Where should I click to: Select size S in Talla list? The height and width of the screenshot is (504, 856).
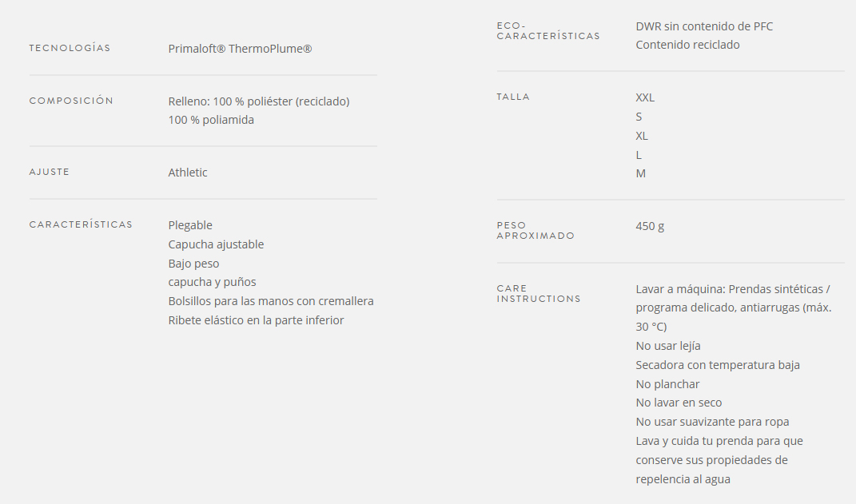click(x=639, y=117)
